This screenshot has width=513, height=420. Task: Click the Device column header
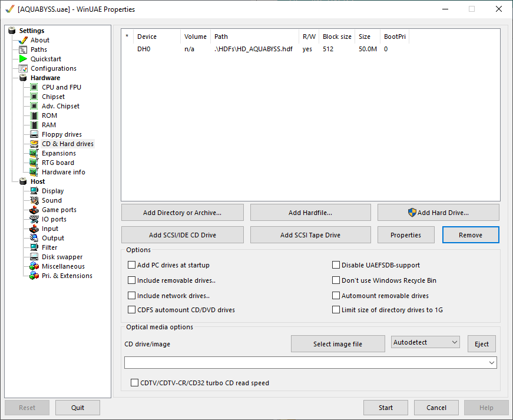pos(157,37)
